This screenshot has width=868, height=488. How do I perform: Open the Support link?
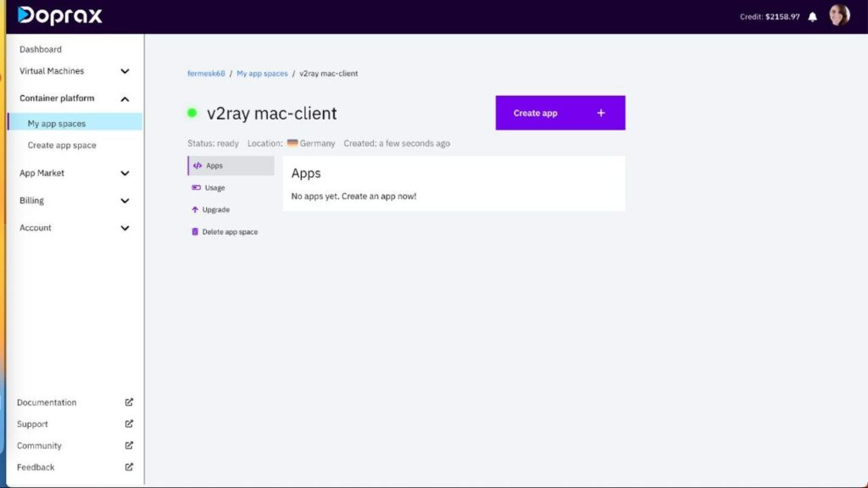tap(32, 424)
